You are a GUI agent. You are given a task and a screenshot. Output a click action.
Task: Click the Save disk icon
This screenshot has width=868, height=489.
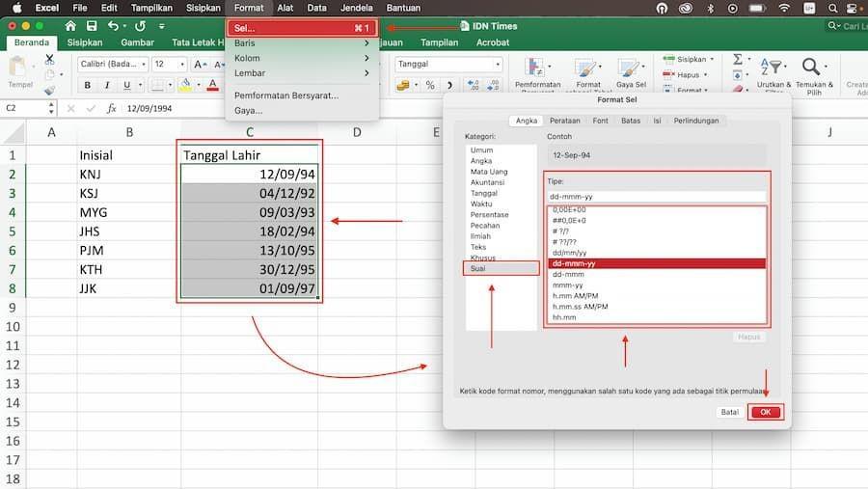(x=92, y=26)
